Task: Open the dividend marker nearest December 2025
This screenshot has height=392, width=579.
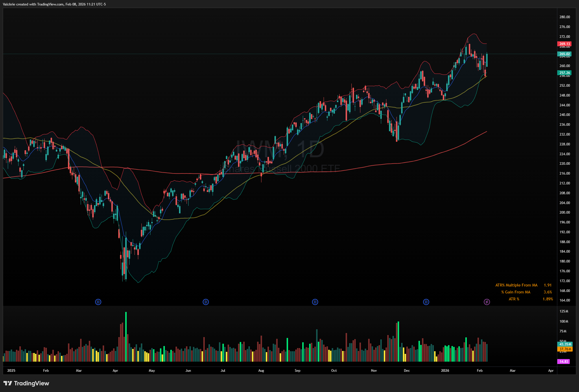Action: (426, 302)
